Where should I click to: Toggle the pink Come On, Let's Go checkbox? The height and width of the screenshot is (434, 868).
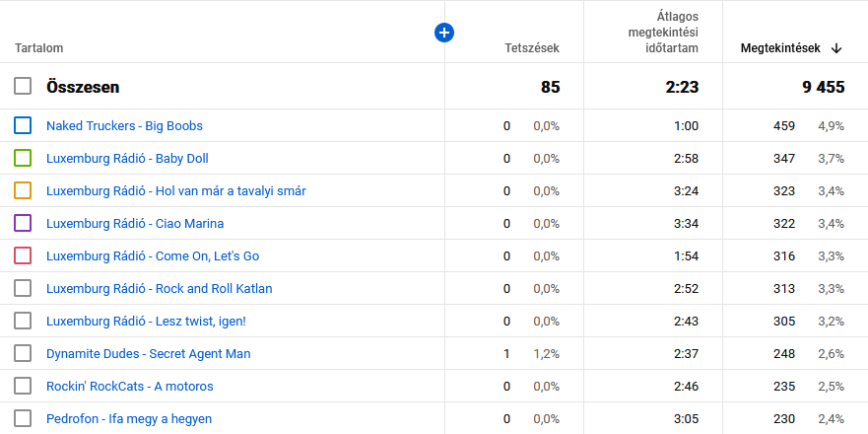coord(24,255)
